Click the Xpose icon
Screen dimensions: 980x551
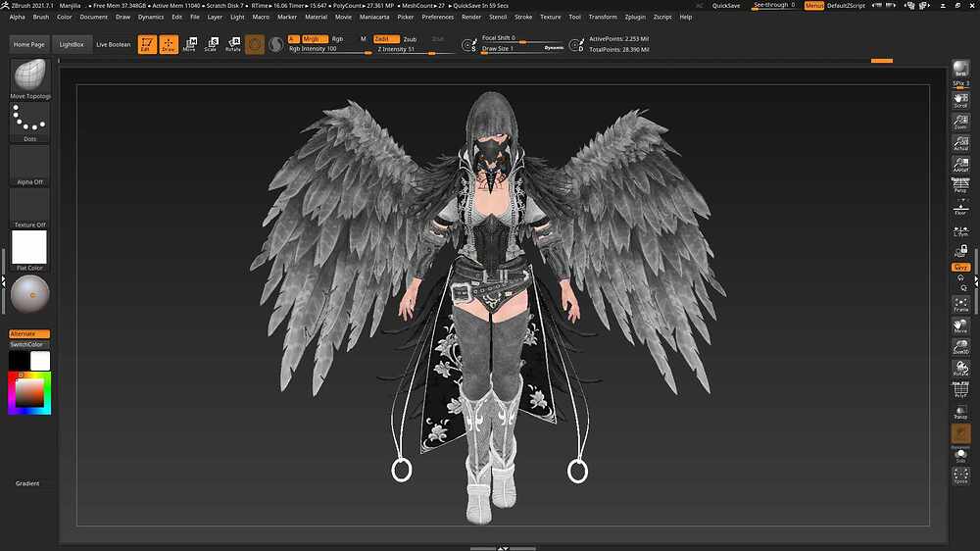tap(960, 476)
